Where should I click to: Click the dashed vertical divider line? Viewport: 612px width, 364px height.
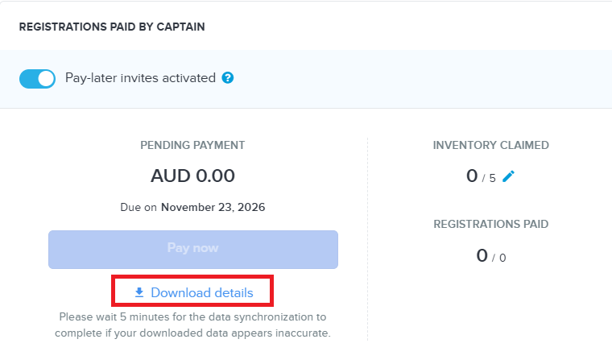coord(367,238)
